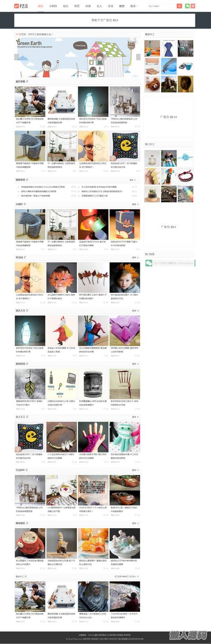Open the Pac-Man cushion thumbnail in 最近更新
This screenshot has height=644, width=211.
click(124, 146)
